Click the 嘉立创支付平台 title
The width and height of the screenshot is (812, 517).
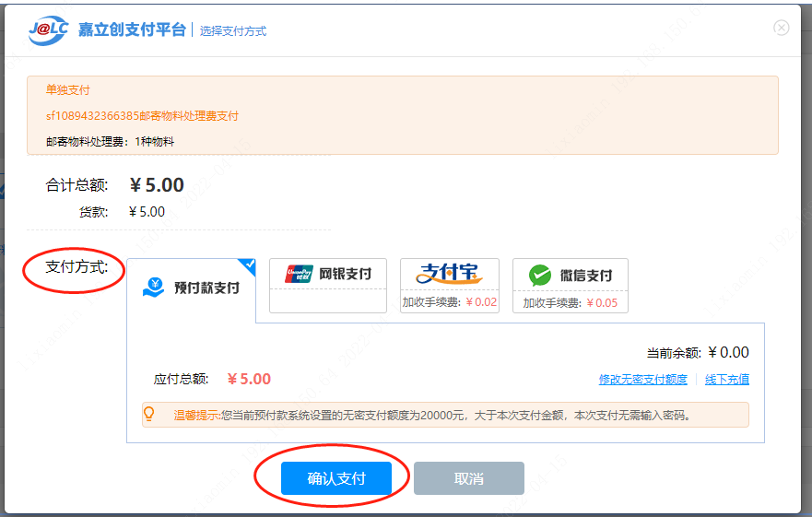point(132,29)
